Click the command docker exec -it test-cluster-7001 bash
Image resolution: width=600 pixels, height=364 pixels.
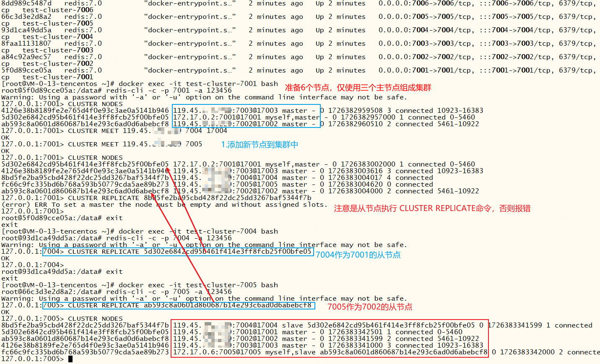click(x=198, y=84)
